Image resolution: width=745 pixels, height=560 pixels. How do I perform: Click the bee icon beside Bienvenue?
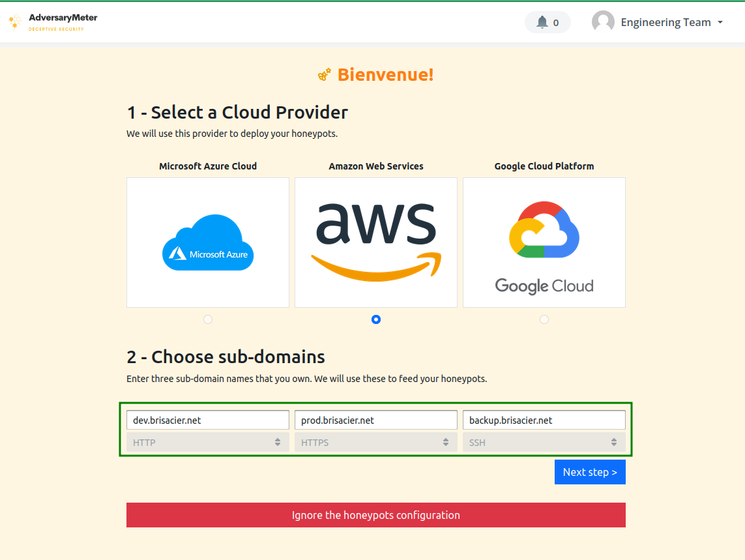pos(325,75)
